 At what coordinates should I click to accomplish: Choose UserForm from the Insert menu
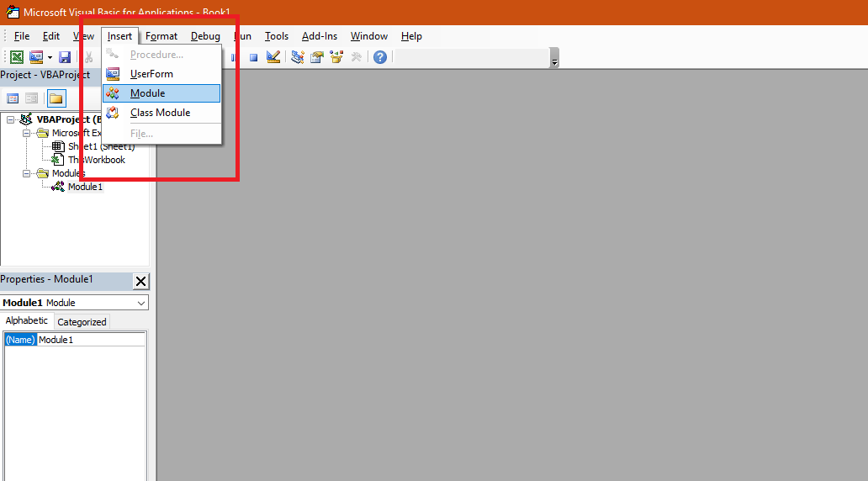161,74
